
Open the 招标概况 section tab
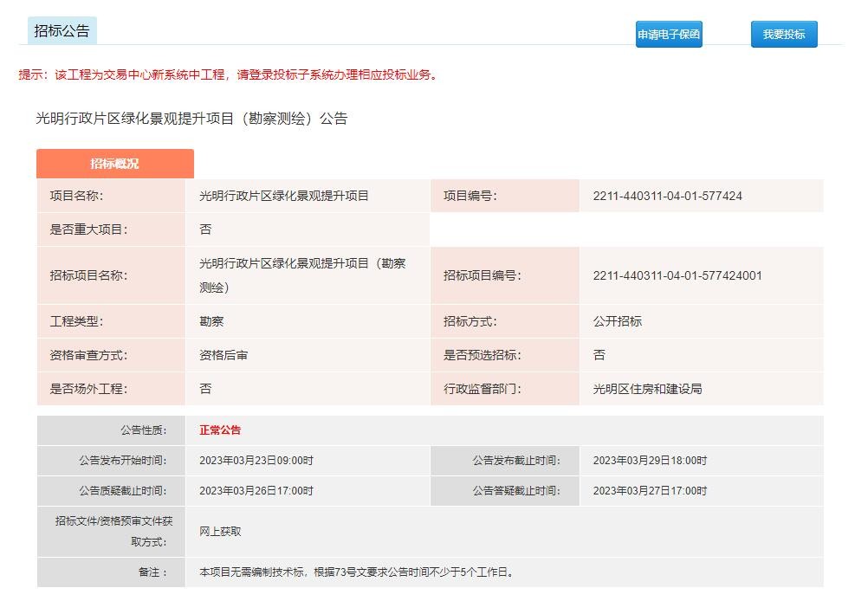(114, 164)
